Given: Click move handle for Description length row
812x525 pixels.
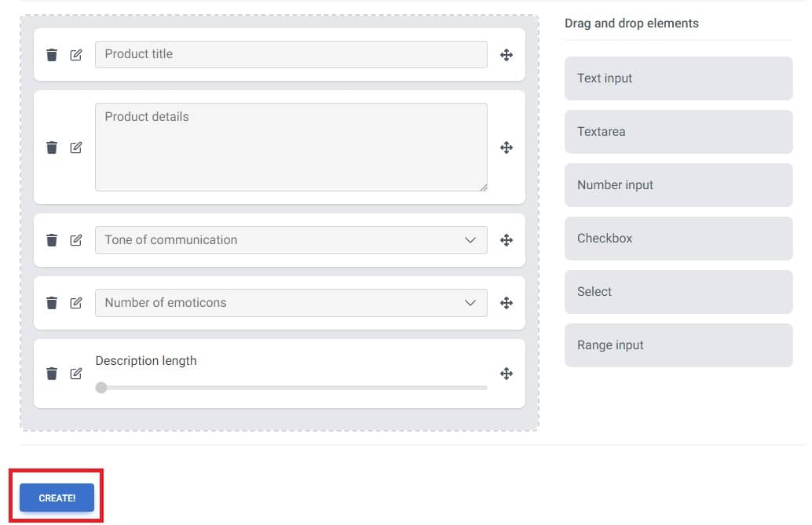Looking at the screenshot, I should [507, 374].
